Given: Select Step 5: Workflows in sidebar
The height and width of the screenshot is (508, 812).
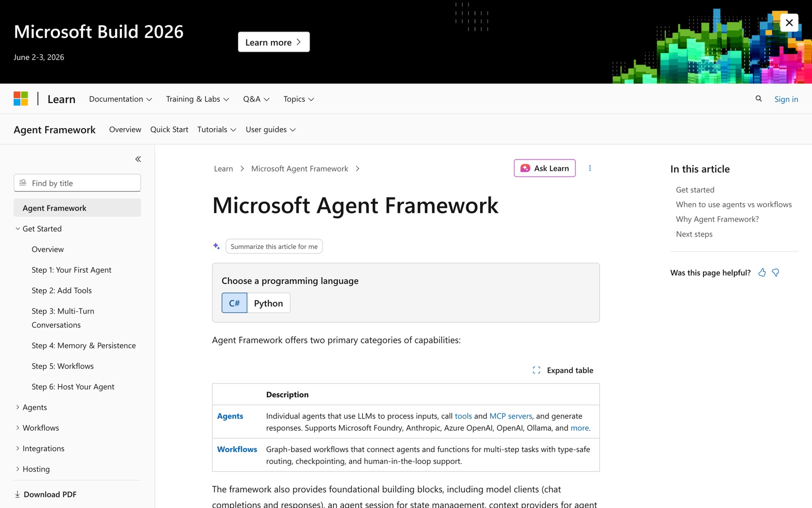Looking at the screenshot, I should (62, 366).
